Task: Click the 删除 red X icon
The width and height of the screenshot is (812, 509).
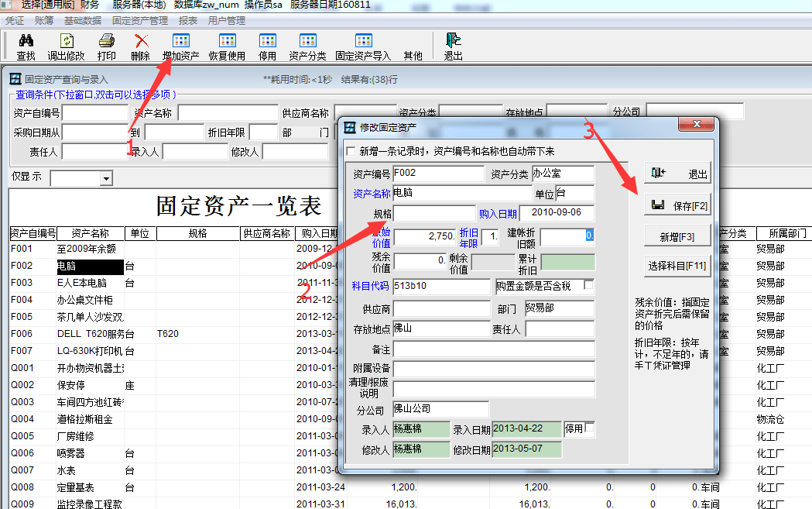Action: coord(141,41)
